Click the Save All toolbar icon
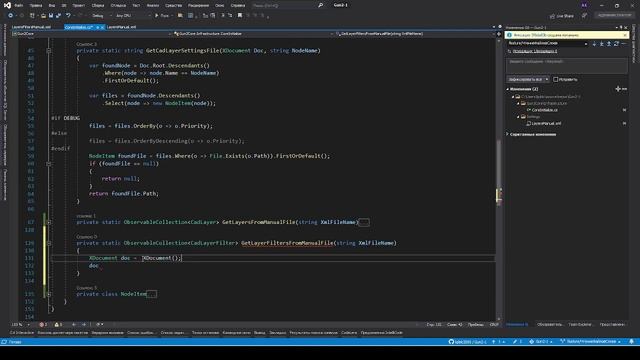The image size is (640, 360). 58,16
